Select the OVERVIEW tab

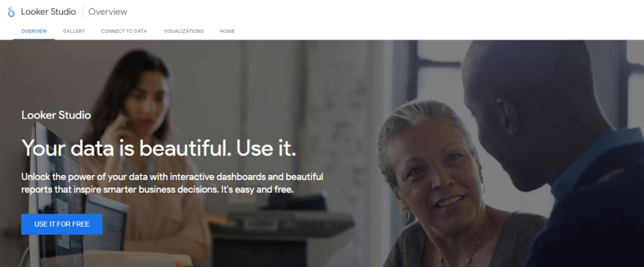tap(34, 31)
